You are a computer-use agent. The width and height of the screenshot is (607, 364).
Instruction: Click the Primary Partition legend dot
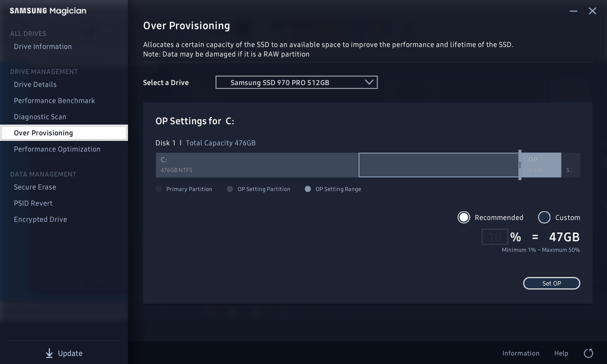pyautogui.click(x=159, y=189)
